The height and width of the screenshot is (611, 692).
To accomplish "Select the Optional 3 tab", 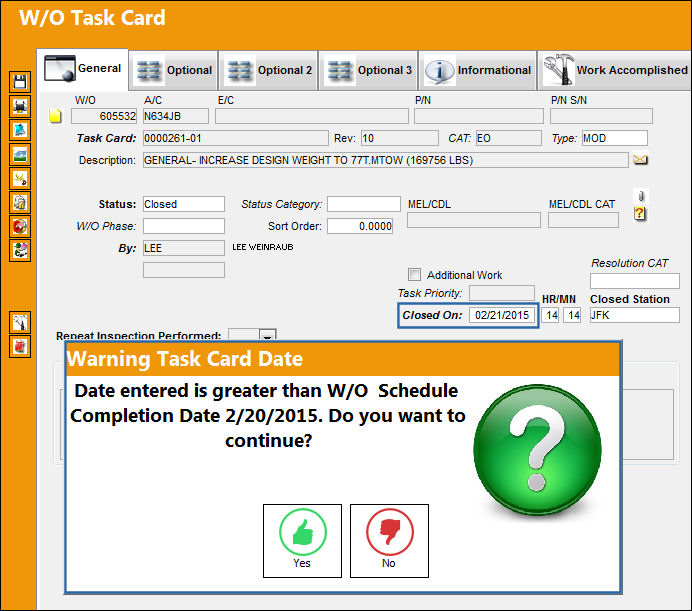I will [x=369, y=70].
